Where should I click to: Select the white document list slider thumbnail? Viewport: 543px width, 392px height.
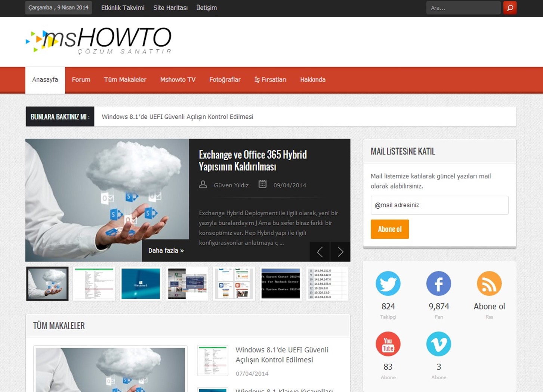coord(94,284)
